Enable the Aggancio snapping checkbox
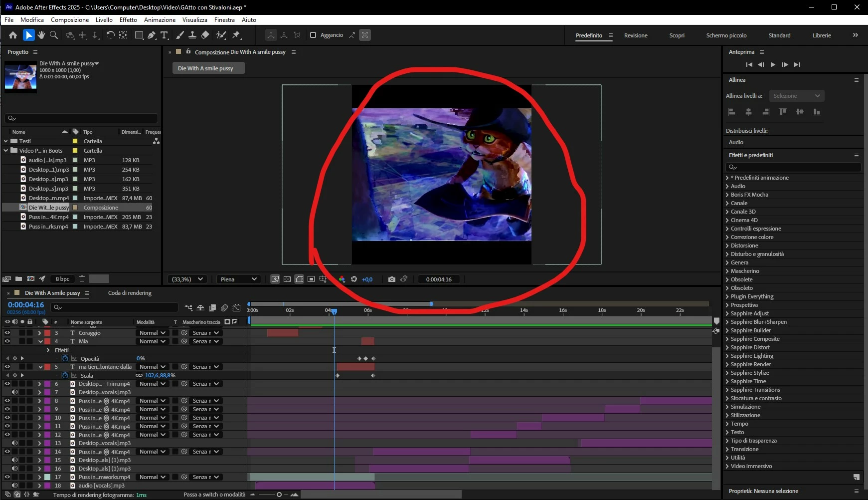 coord(313,35)
